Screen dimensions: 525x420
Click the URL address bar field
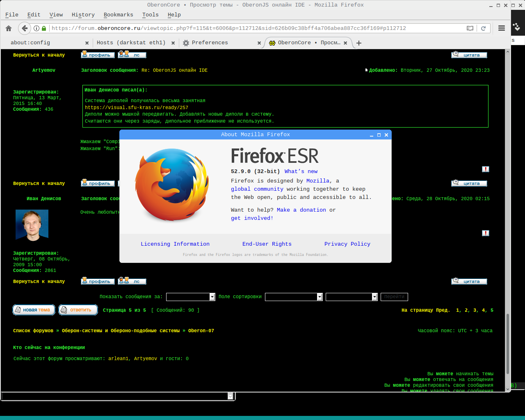tap(254, 28)
